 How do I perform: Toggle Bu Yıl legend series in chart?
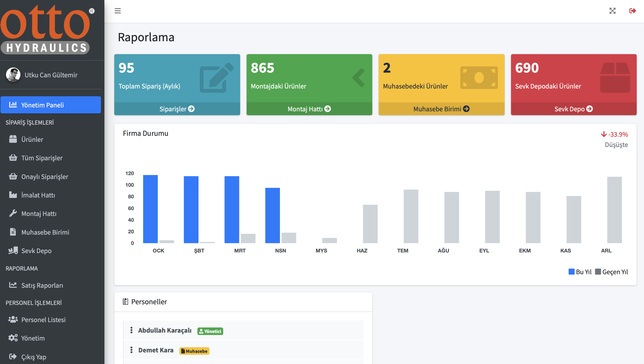(x=580, y=272)
